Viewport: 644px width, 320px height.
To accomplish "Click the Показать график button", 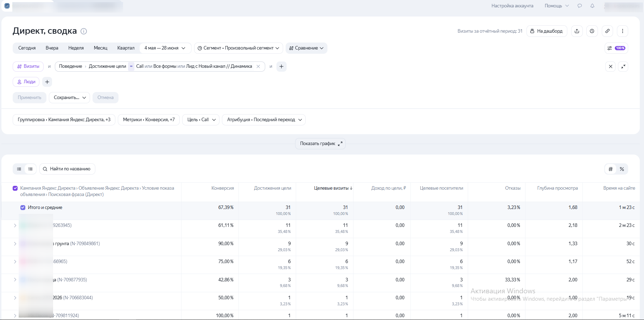I will (x=320, y=144).
